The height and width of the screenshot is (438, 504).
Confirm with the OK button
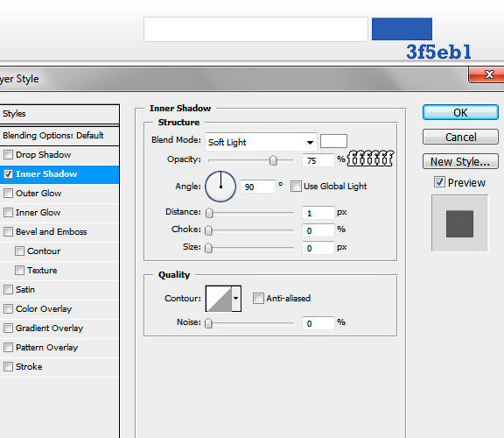[460, 112]
